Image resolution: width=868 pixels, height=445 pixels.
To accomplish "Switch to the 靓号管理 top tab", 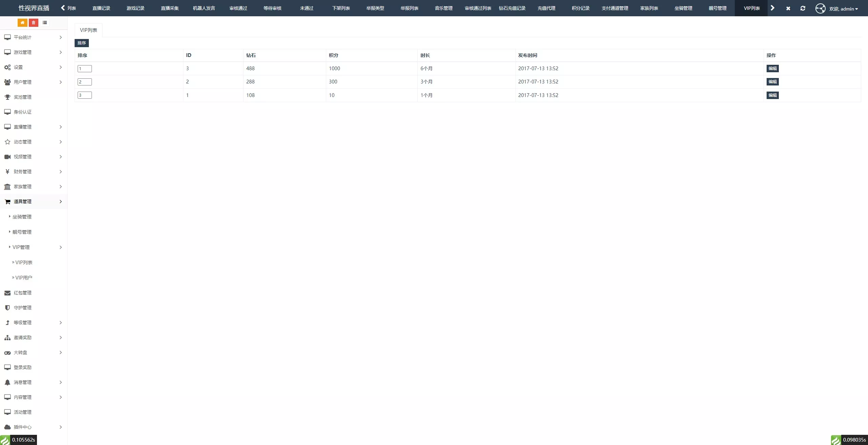I will [717, 8].
